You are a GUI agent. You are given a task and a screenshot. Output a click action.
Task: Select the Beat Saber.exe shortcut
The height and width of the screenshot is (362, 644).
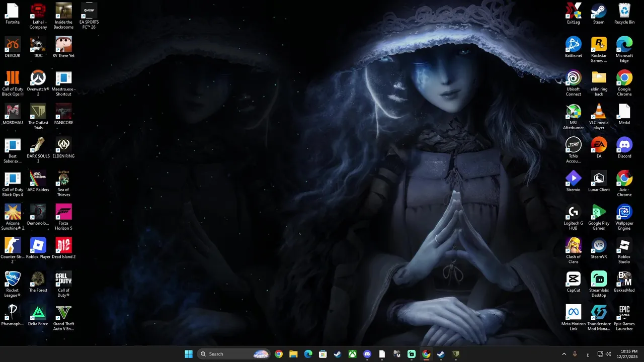pyautogui.click(x=13, y=150)
